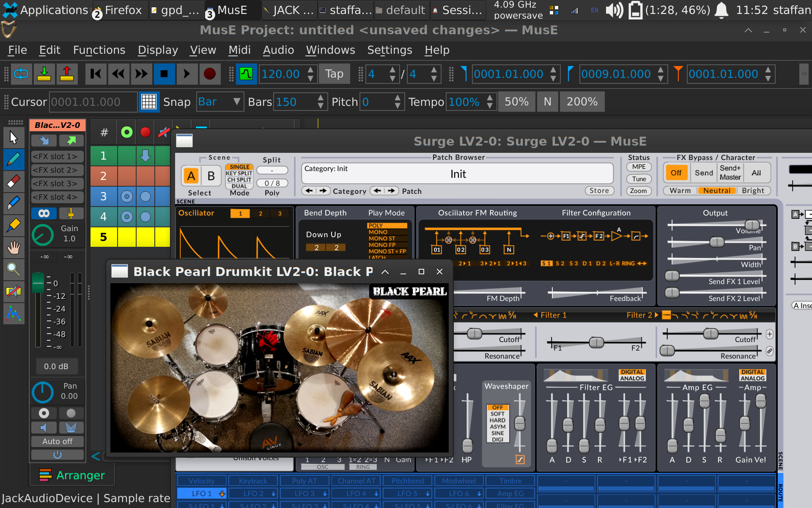Screen dimensions: 812x508
Task: Select the Zoom magnifier tool
Action: [x=14, y=269]
